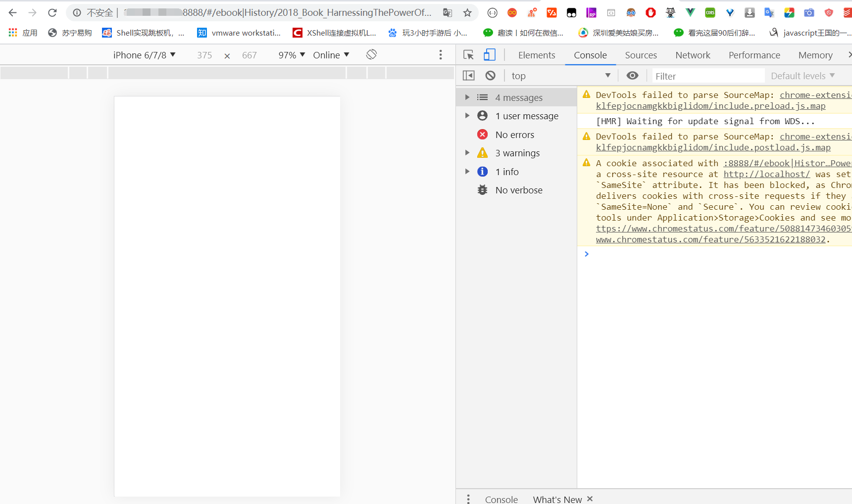Open the drawer three-dot menu

468,499
